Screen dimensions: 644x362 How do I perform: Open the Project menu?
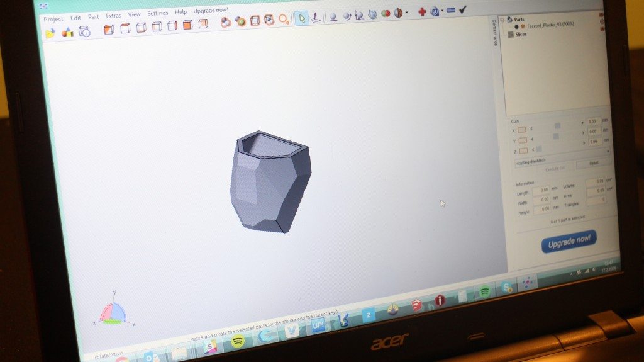coord(53,19)
